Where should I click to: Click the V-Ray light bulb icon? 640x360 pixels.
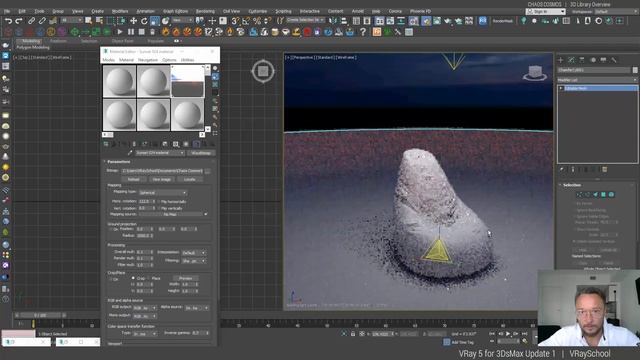click(524, 20)
